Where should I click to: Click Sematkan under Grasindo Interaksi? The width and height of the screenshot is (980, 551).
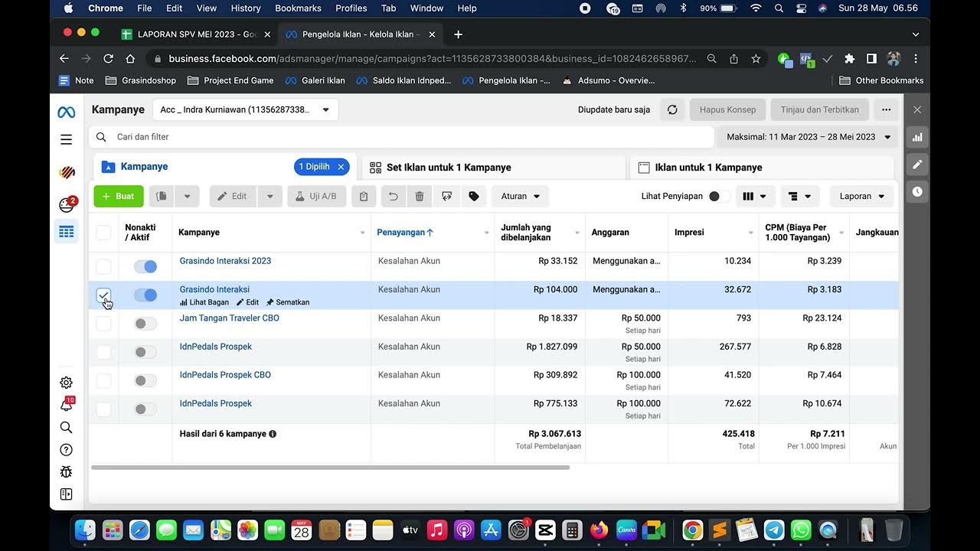click(x=288, y=302)
